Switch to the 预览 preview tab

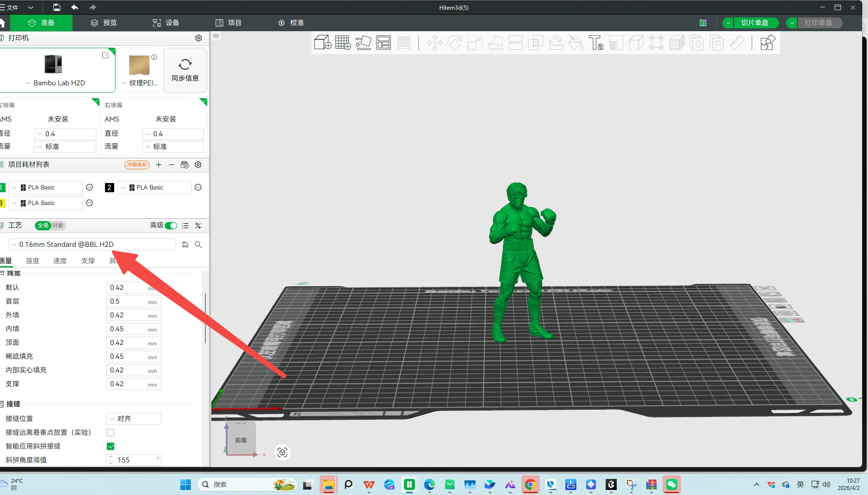point(104,23)
